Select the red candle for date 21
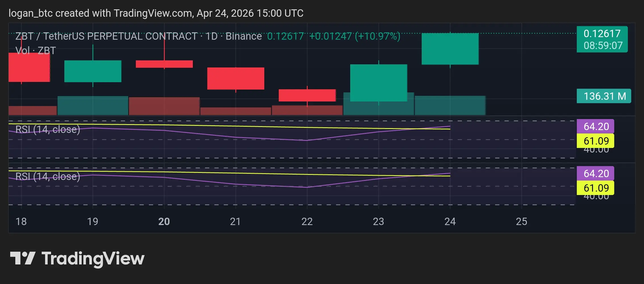The image size is (644, 284). (x=236, y=79)
